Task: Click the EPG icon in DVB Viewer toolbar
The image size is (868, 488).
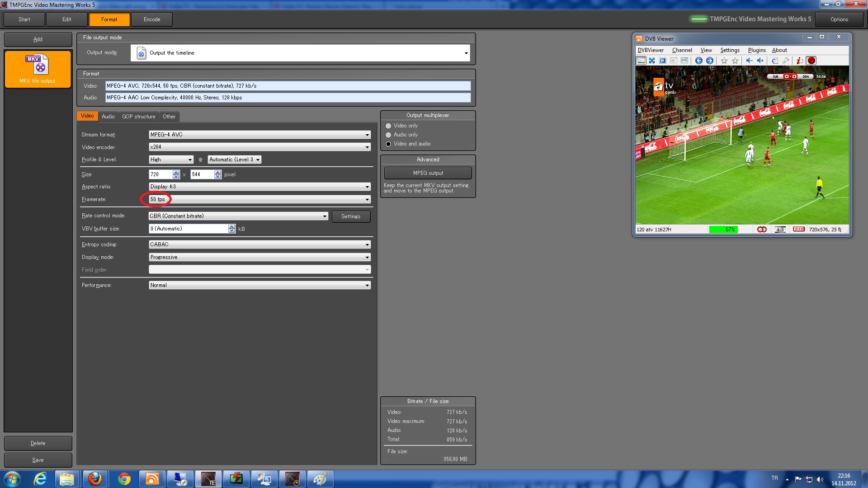Action: [684, 61]
